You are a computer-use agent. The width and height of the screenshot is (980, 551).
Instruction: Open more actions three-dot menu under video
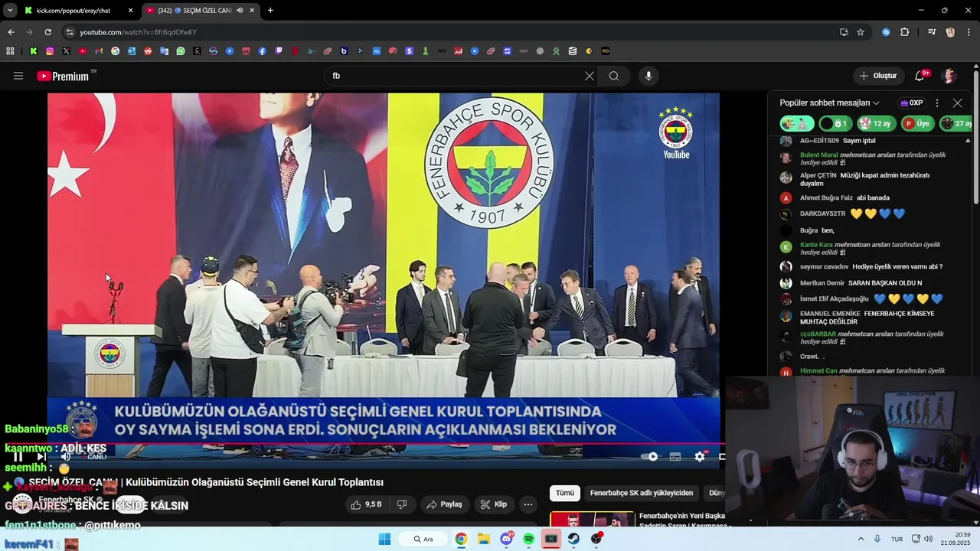coord(528,504)
